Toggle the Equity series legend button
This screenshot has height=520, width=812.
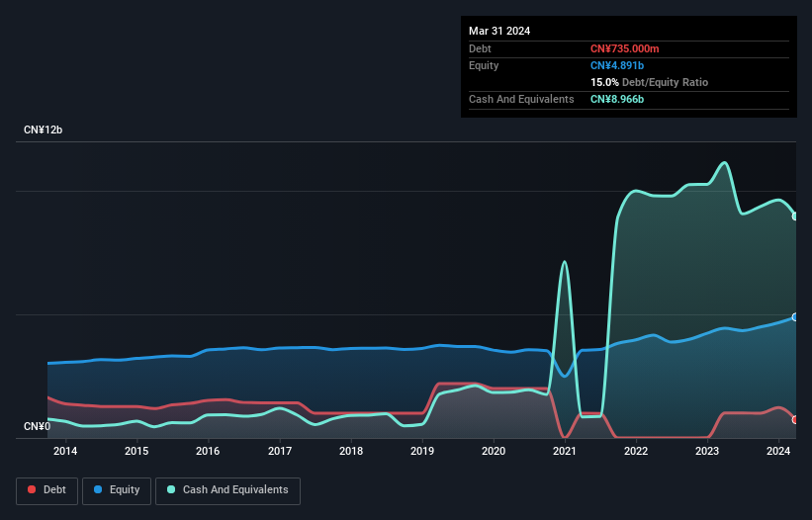coord(117,490)
